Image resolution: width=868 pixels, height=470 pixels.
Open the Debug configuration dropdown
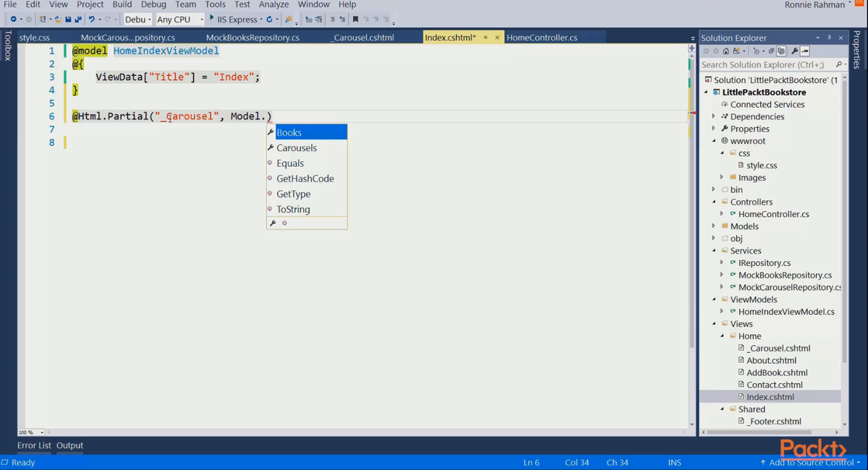pos(139,20)
